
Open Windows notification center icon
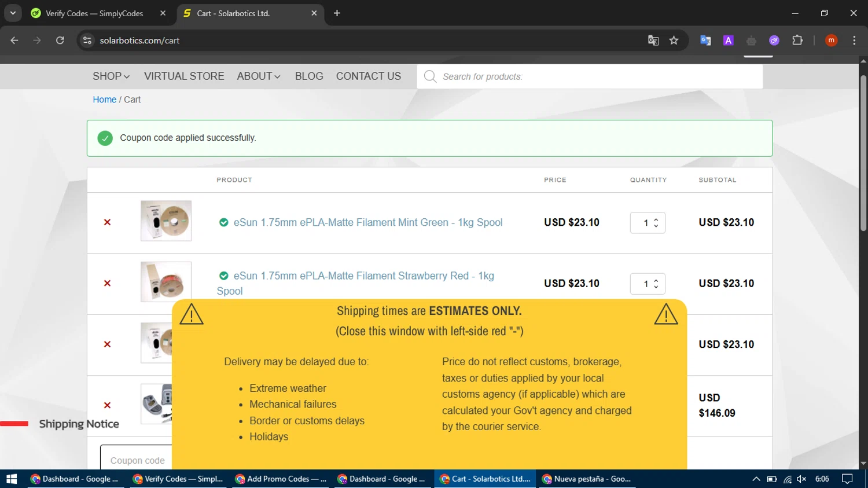pos(847,479)
